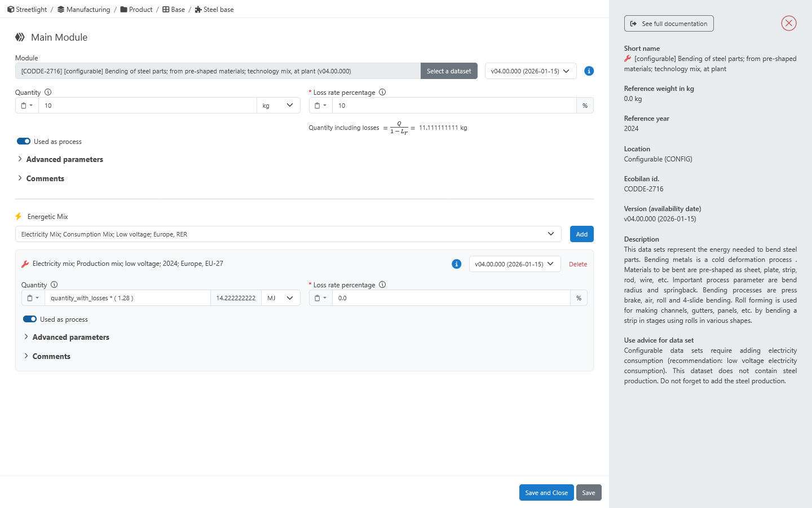
Task: Open the Electricity mix version dropdown
Action: tap(515, 264)
